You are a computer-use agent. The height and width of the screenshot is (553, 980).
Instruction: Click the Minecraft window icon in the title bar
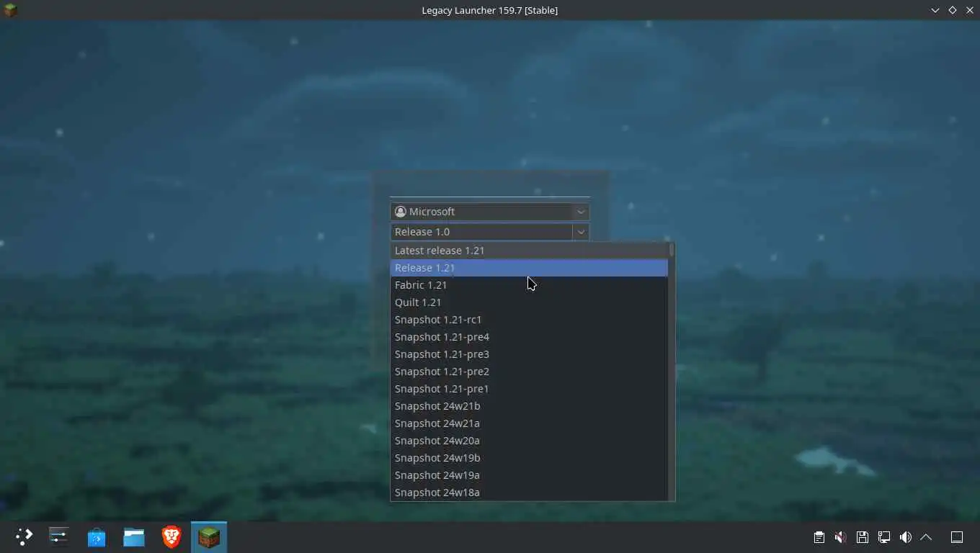(x=9, y=10)
